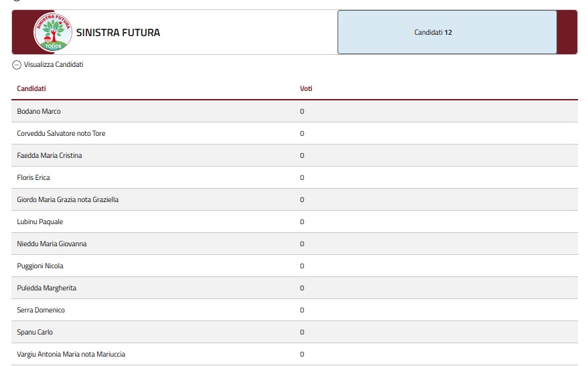Click the circled minus icon beside Visualizza Candidati
Image resolution: width=588 pixels, height=366 pixels.
pyautogui.click(x=17, y=65)
